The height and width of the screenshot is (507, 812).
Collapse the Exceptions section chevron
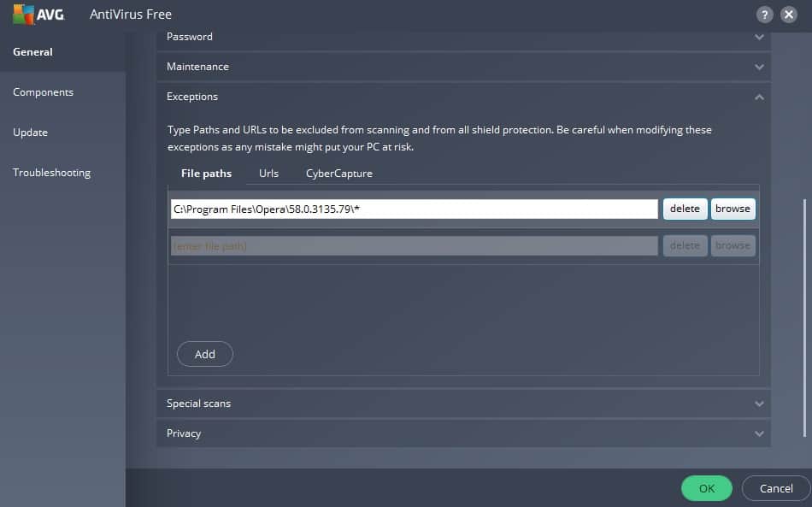759,97
